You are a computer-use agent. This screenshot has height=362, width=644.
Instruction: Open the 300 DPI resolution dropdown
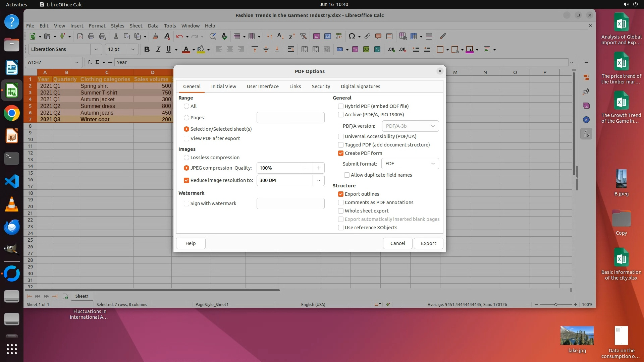pyautogui.click(x=318, y=180)
